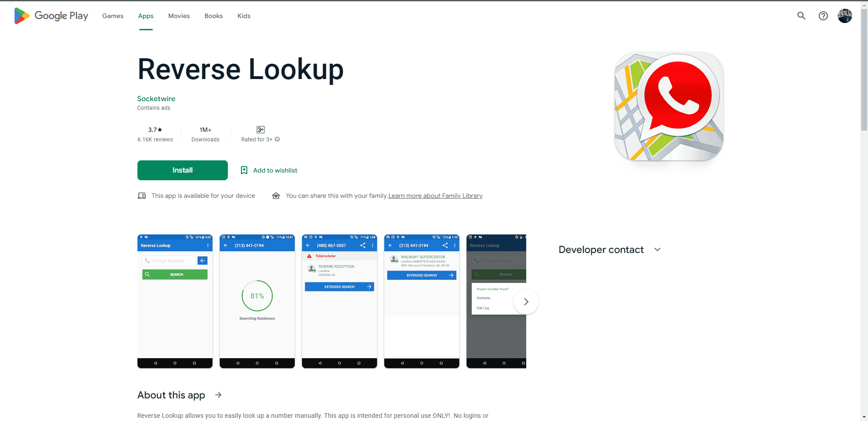Click the Family Library house icon

tap(276, 196)
